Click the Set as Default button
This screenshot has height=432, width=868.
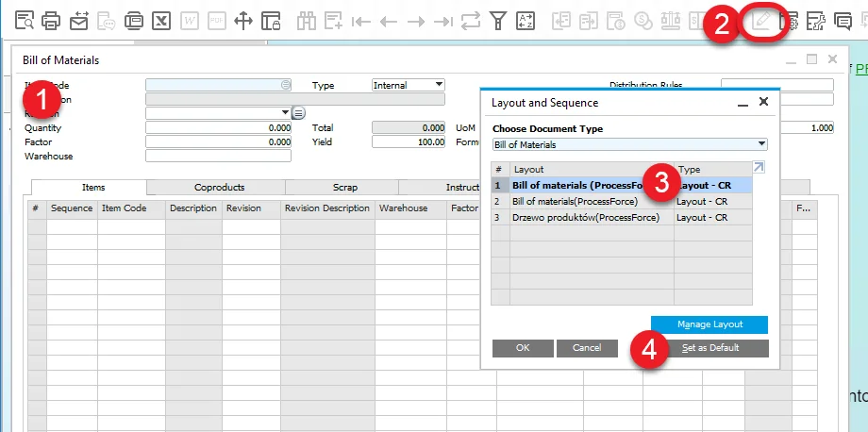[x=709, y=348]
